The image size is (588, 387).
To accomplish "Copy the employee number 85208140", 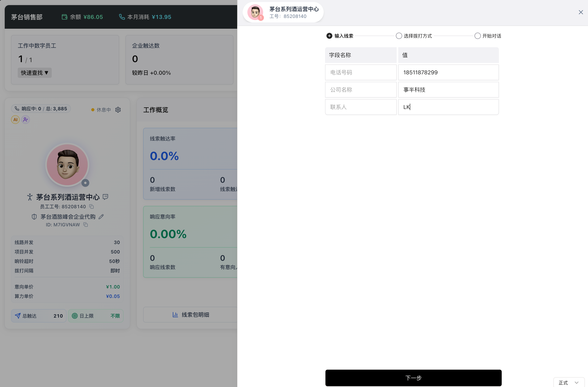I will (91, 206).
